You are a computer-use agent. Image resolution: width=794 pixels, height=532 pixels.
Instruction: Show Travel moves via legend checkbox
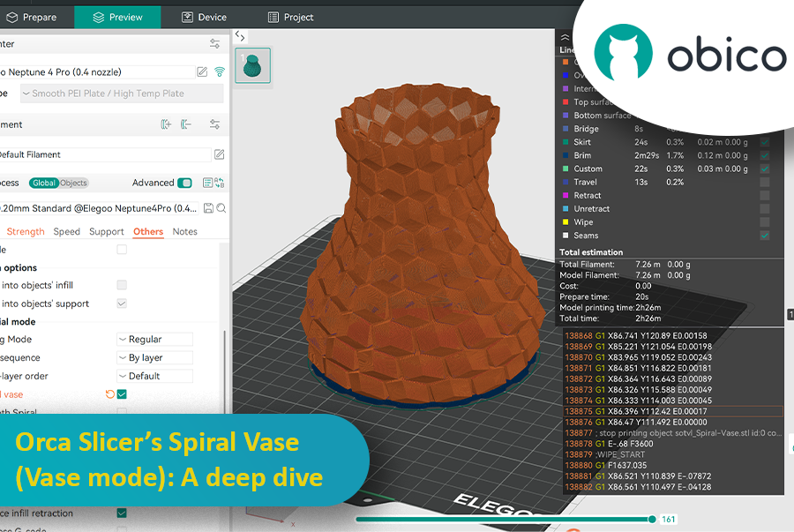click(765, 182)
